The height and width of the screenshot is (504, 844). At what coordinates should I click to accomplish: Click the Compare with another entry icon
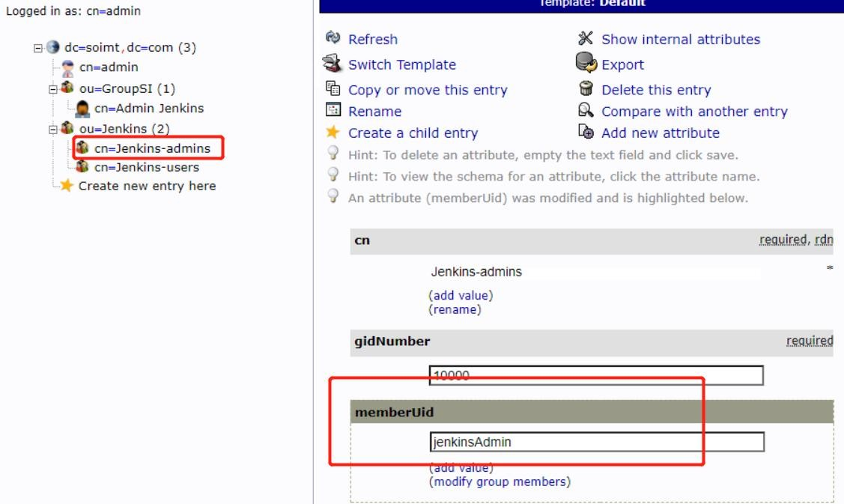(586, 112)
